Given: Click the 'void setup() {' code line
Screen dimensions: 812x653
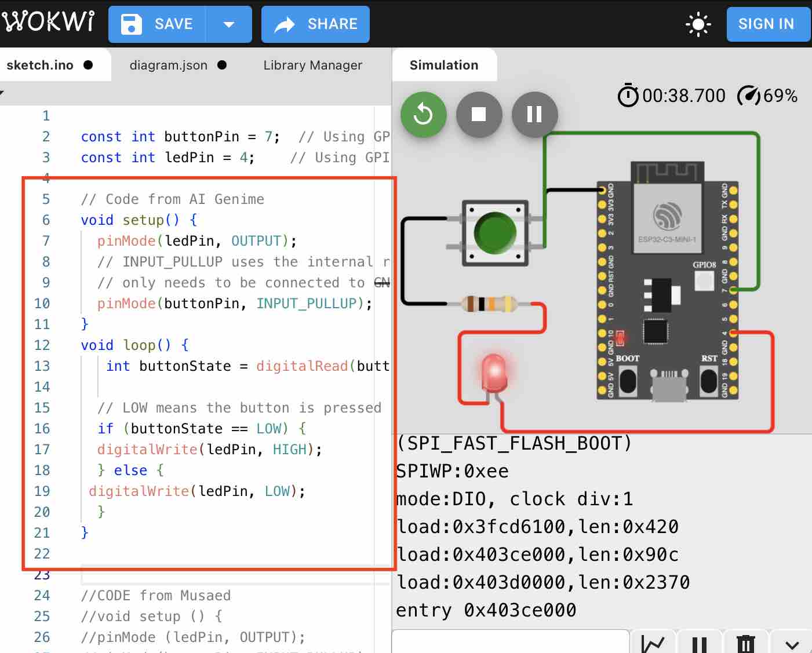Looking at the screenshot, I should 139,220.
